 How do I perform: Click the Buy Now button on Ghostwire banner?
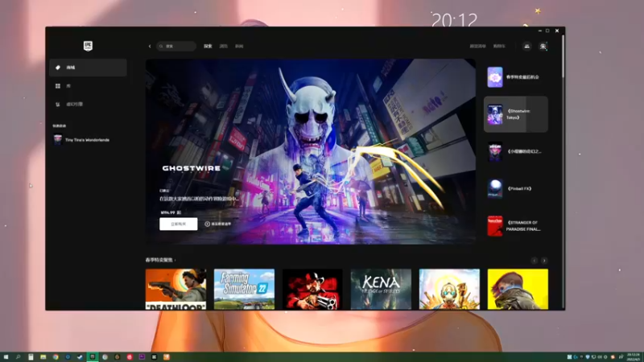pos(178,224)
